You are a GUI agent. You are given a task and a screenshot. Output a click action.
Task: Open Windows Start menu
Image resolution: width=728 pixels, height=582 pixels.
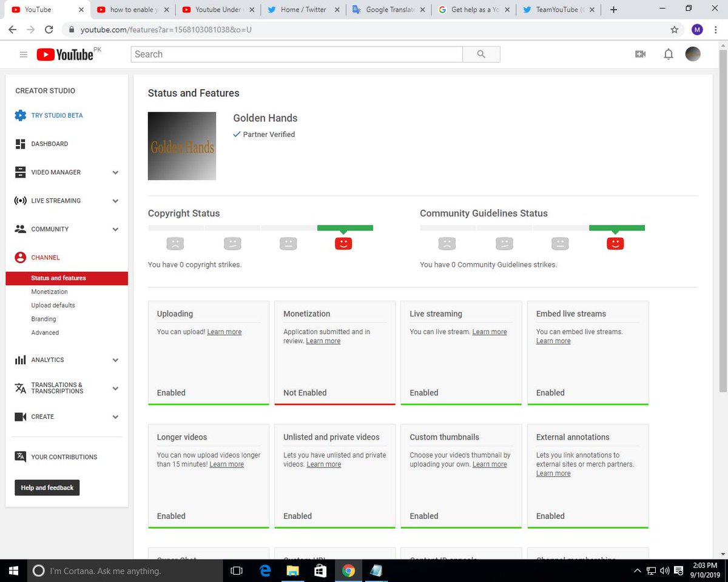click(13, 570)
